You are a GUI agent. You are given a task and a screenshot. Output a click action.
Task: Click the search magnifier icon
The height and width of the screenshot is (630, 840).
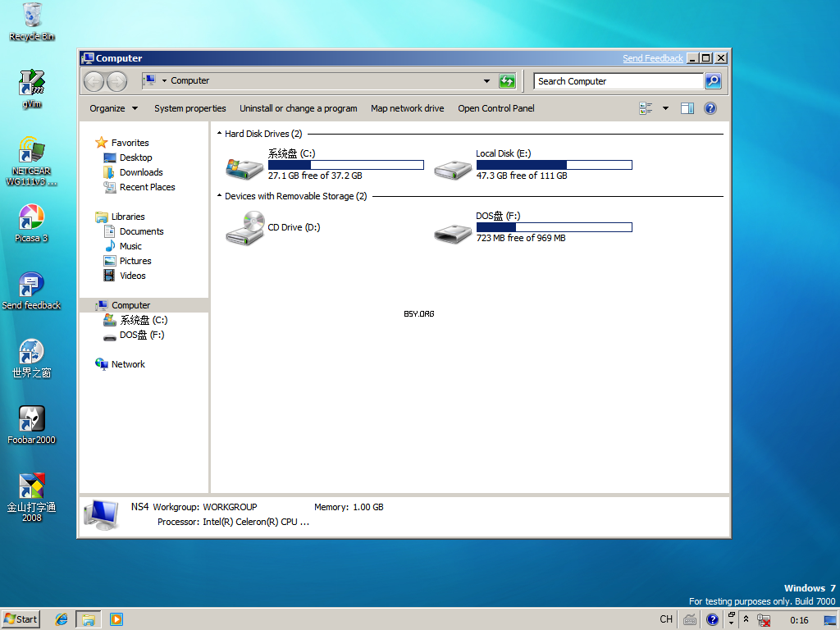point(713,81)
